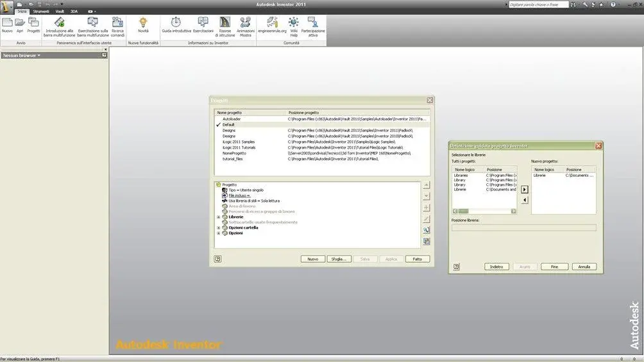Click the Tutti i progetti horizontal scrollbar
Screen dimensions: 644x362
484,211
